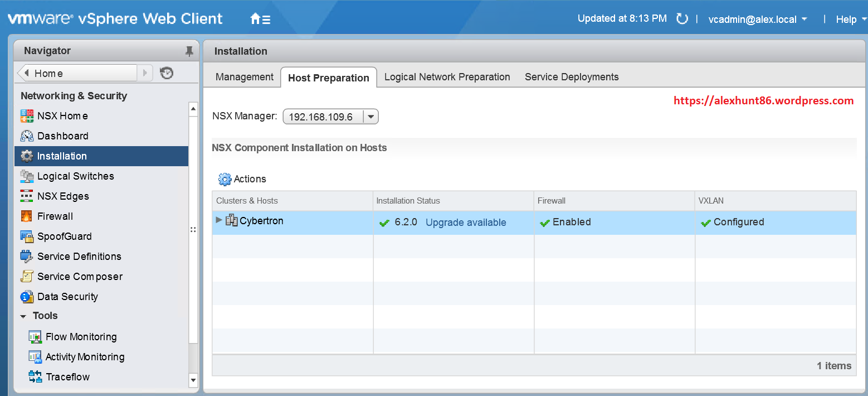Open SpoofGuard settings
The image size is (868, 396).
pyautogui.click(x=64, y=236)
